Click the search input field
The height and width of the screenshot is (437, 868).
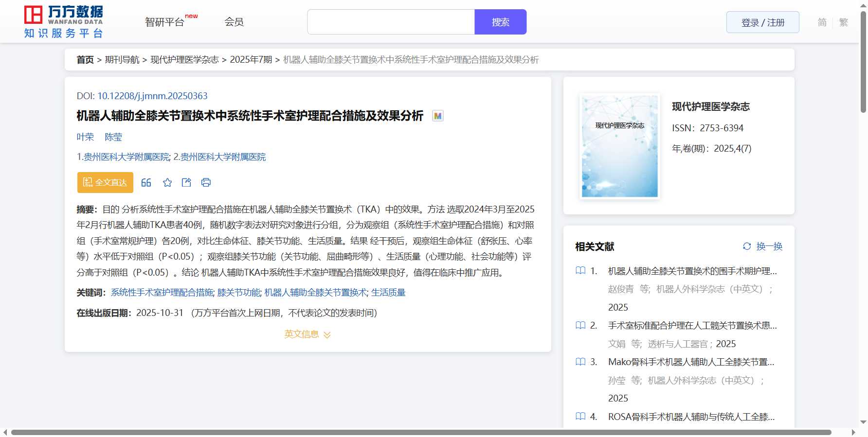391,22
